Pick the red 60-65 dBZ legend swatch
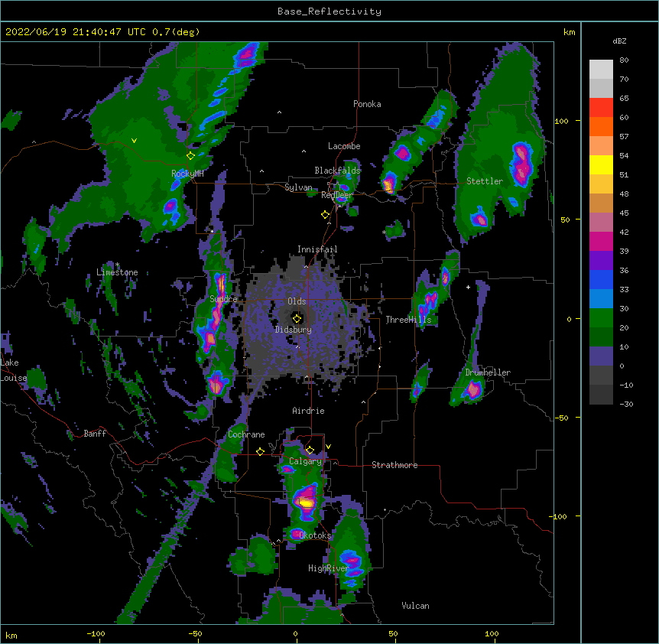The image size is (659, 644). [x=601, y=108]
